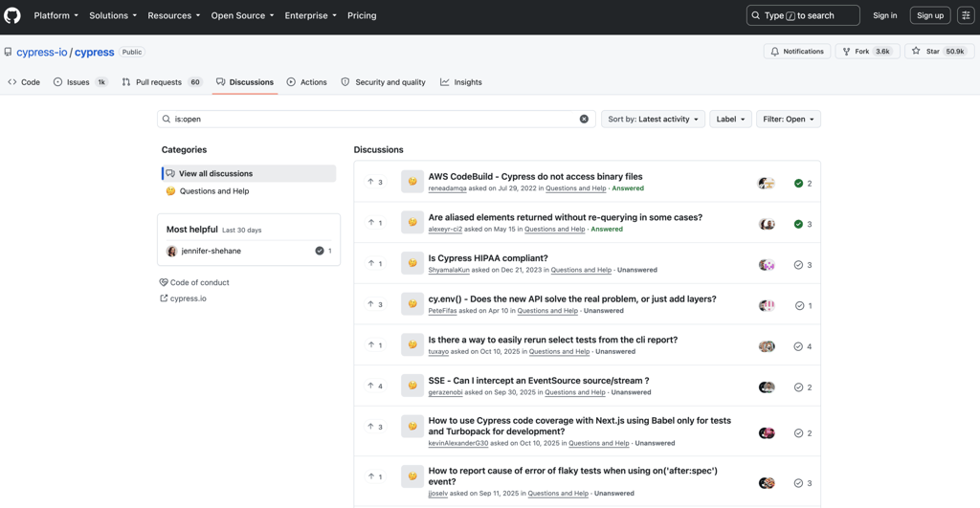This screenshot has width=980, height=508.
Task: Open the Filter: Open dropdown
Action: click(x=789, y=119)
